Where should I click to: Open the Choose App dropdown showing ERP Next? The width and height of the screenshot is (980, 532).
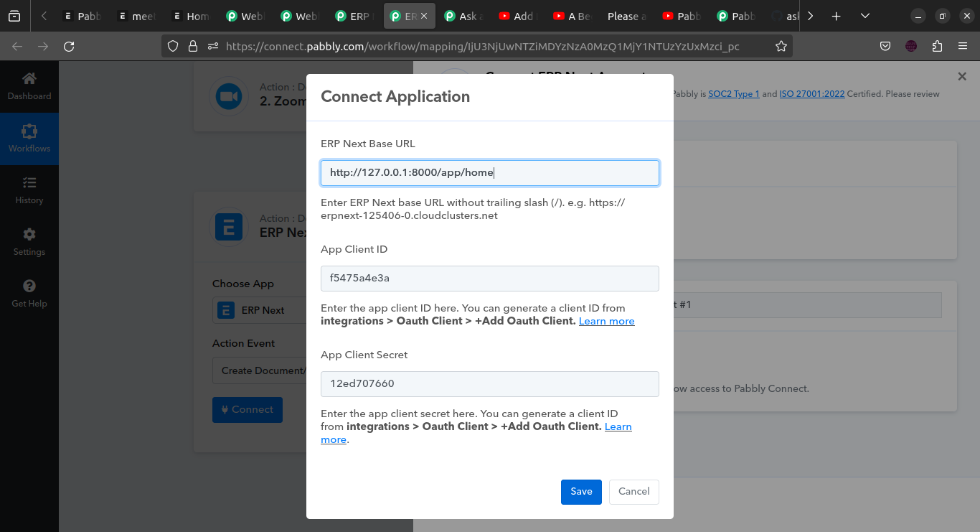[x=260, y=310]
